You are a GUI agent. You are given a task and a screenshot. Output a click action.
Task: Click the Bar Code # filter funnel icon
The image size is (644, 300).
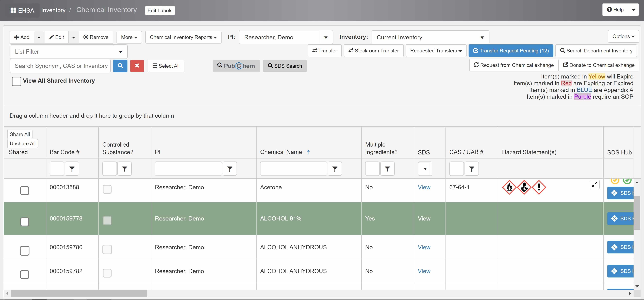click(72, 169)
